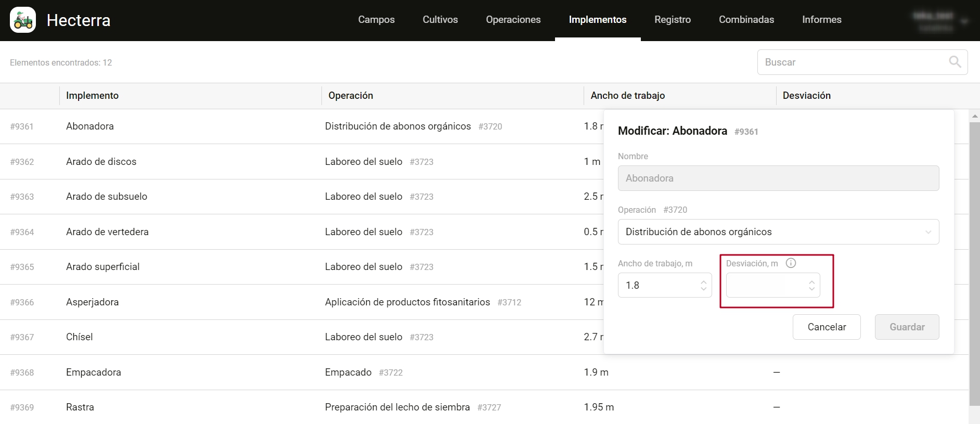This screenshot has width=980, height=424.
Task: Select the Combinadas tab
Action: point(746,20)
